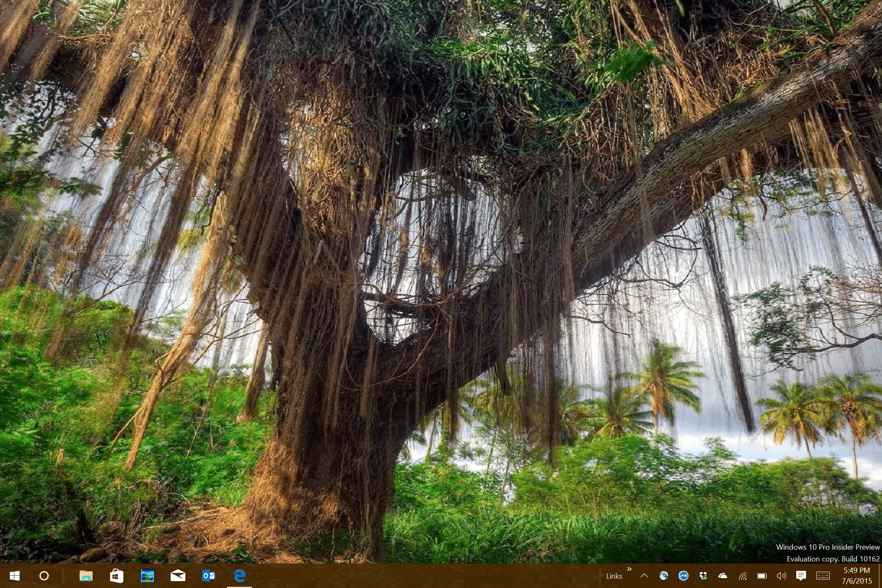Click the Show Desktop sliver
The image size is (882, 588).
pos(880,576)
